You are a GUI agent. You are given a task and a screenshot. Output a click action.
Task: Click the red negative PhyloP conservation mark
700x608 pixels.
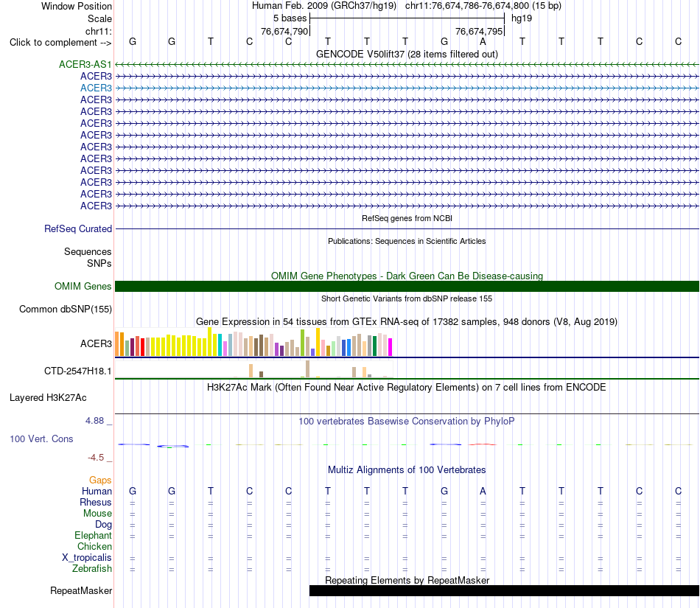(x=483, y=444)
